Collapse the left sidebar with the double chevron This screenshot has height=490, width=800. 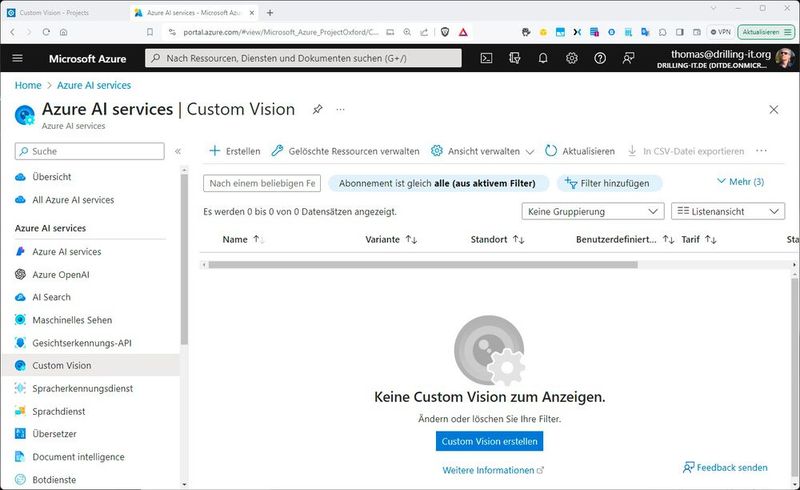178,151
